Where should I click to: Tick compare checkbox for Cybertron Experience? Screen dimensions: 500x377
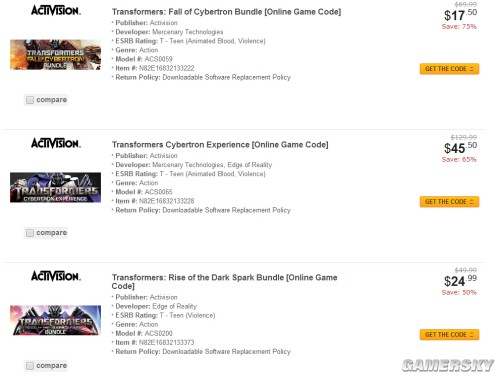coord(30,233)
